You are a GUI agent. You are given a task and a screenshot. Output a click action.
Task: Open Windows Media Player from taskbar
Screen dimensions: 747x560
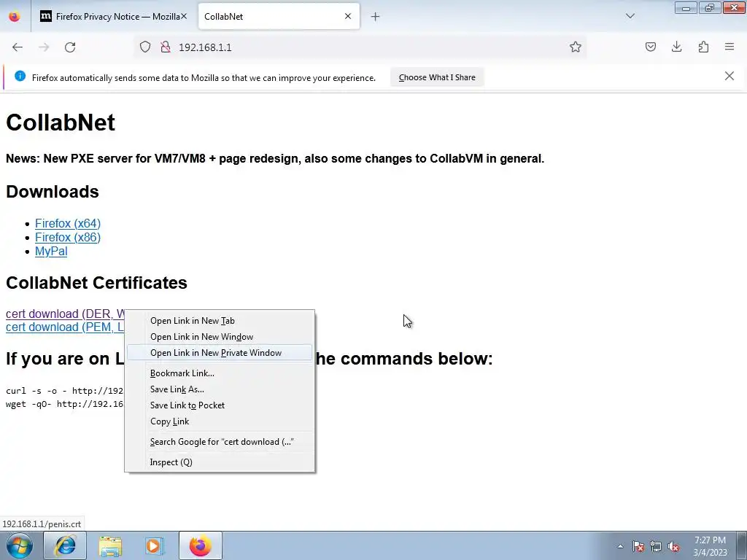(155, 545)
